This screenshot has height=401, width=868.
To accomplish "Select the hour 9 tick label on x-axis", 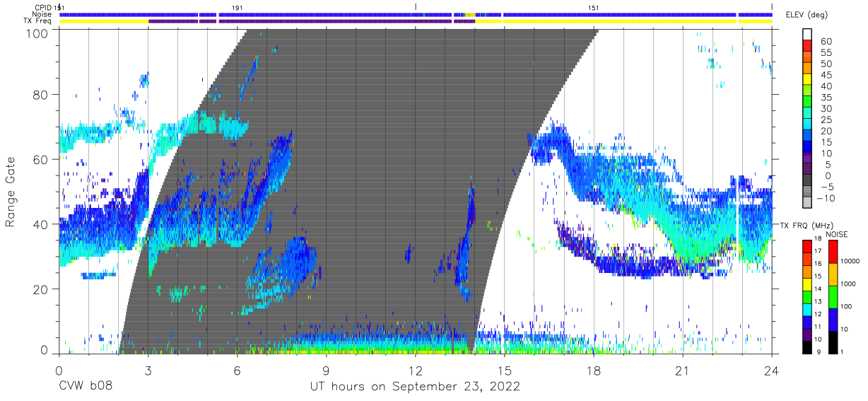I will click(326, 370).
